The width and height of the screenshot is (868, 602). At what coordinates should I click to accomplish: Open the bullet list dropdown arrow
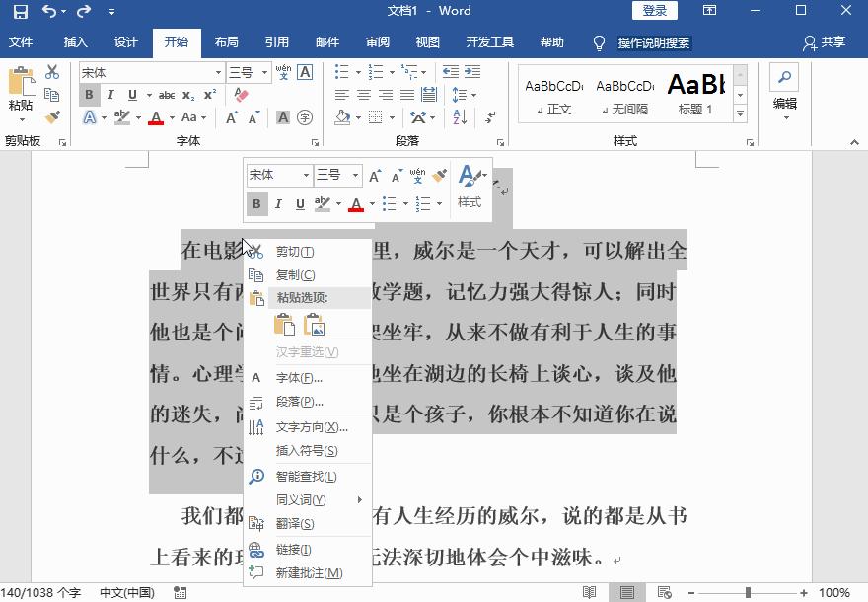357,71
